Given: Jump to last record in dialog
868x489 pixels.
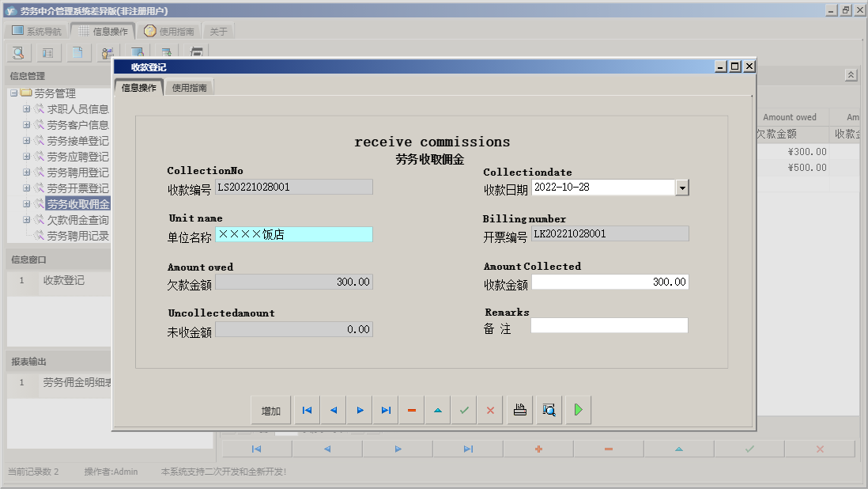Looking at the screenshot, I should (x=386, y=411).
